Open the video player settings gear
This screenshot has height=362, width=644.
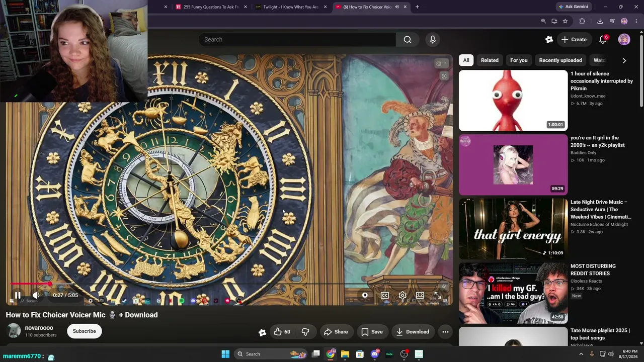point(403,295)
